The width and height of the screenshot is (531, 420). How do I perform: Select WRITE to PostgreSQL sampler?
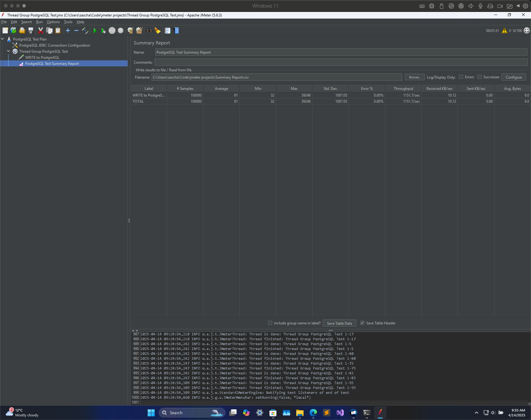pyautogui.click(x=42, y=58)
